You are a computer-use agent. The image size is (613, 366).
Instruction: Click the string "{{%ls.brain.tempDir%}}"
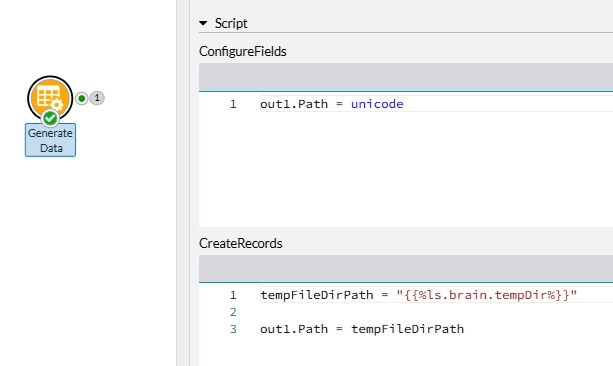(x=486, y=295)
